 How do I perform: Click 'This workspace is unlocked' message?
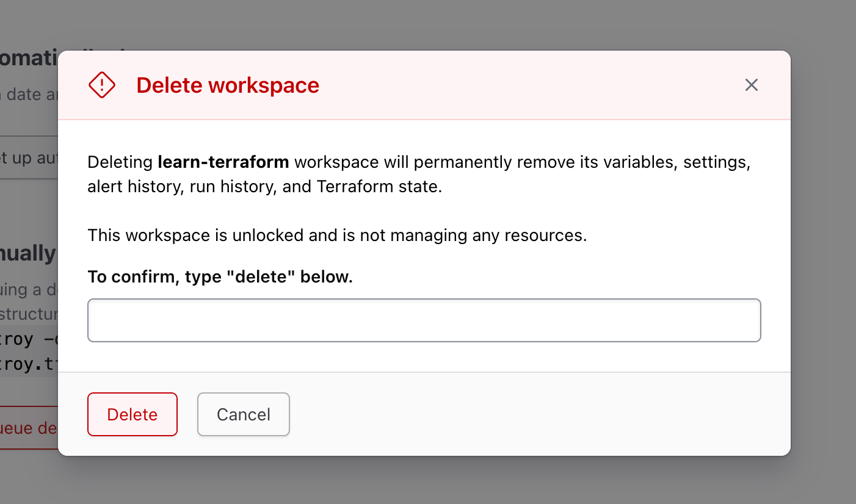tap(337, 236)
